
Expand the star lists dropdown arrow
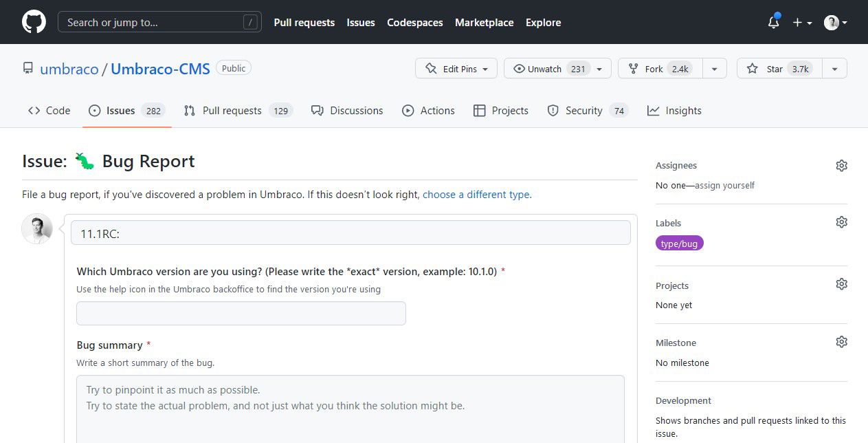pos(834,69)
